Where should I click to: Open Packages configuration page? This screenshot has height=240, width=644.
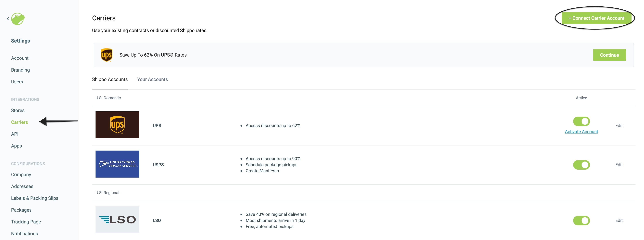pos(21,210)
